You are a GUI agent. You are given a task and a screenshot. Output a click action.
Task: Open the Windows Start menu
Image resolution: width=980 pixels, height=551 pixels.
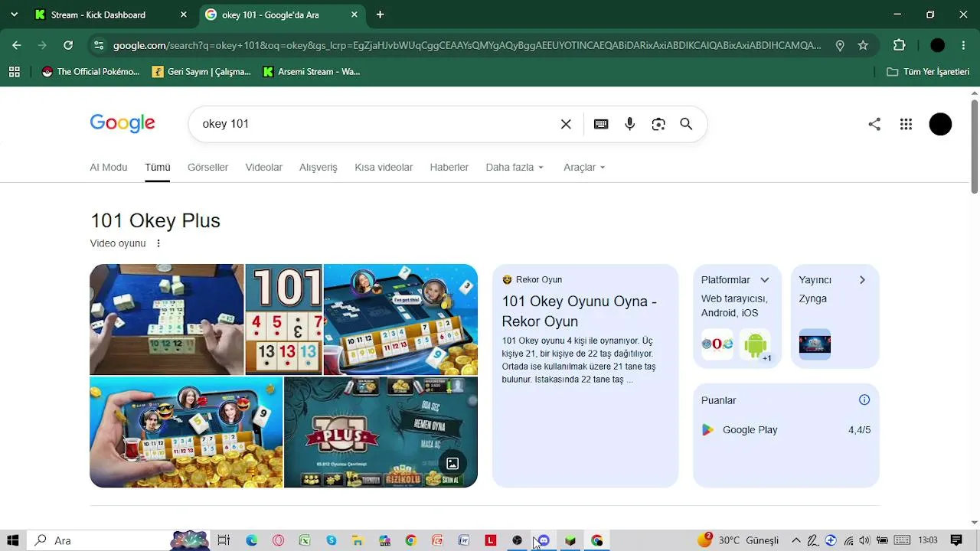[x=14, y=540]
